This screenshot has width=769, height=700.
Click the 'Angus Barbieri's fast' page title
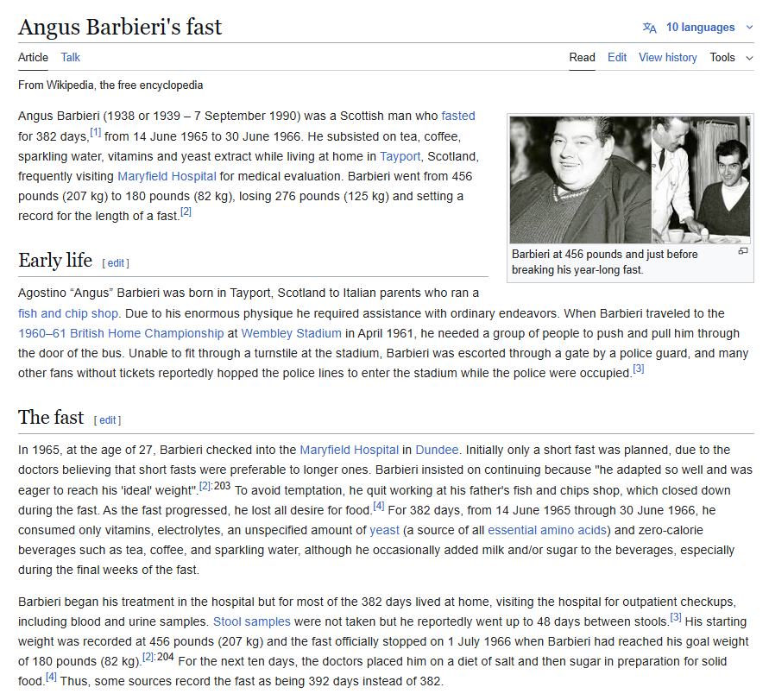[x=120, y=27]
